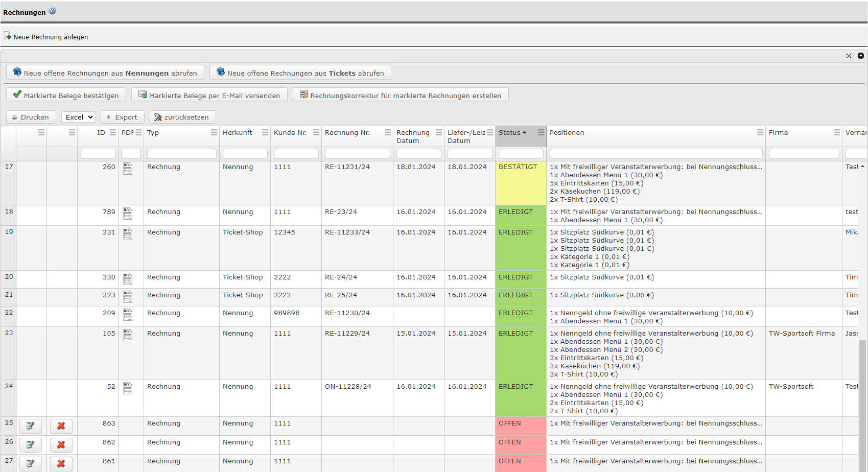Open PDF of invoice RE-24/24

pyautogui.click(x=128, y=279)
